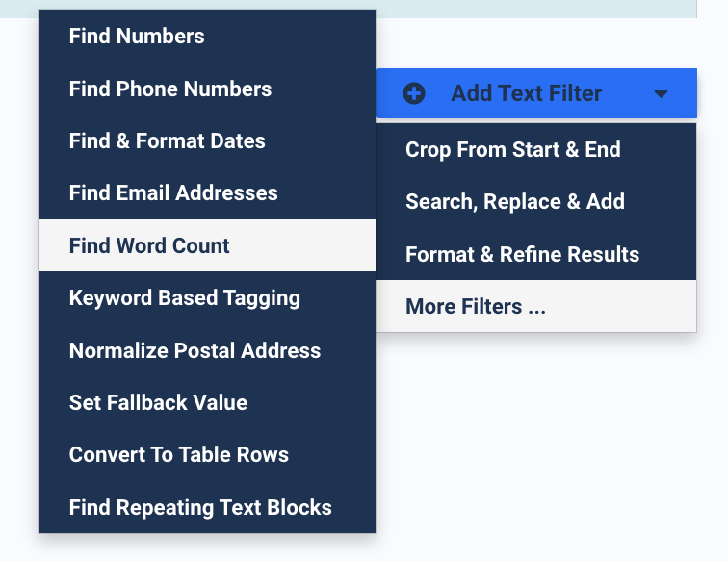Click the plus icon on Add Text Filter
This screenshot has width=728, height=562.
pos(414,93)
